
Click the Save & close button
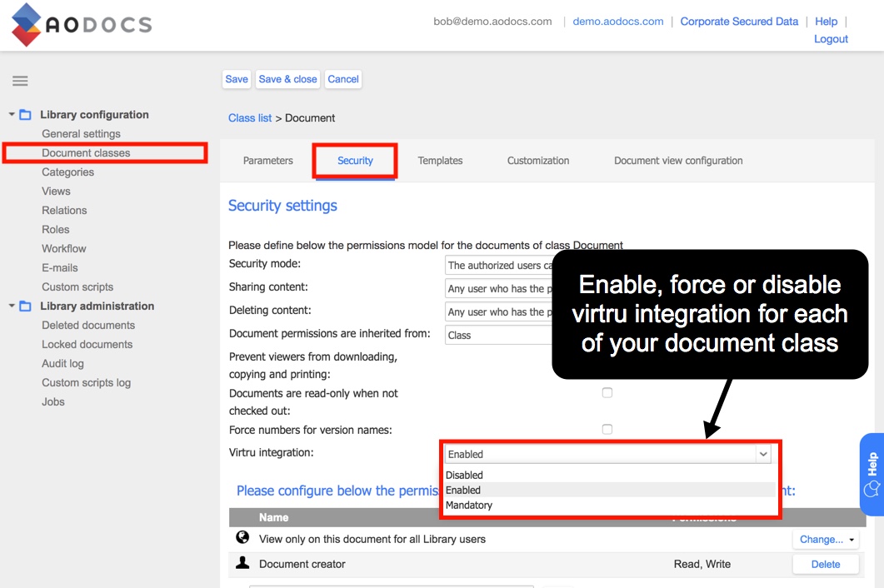(x=288, y=79)
